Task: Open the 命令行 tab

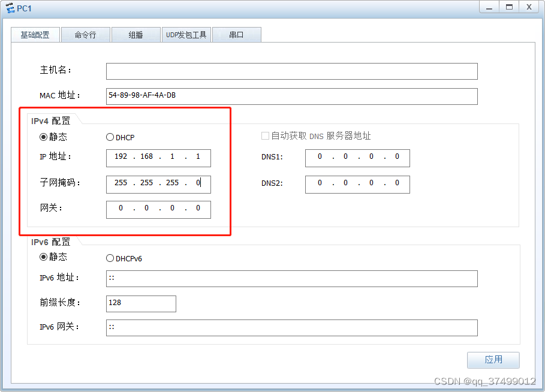Action: click(x=86, y=35)
